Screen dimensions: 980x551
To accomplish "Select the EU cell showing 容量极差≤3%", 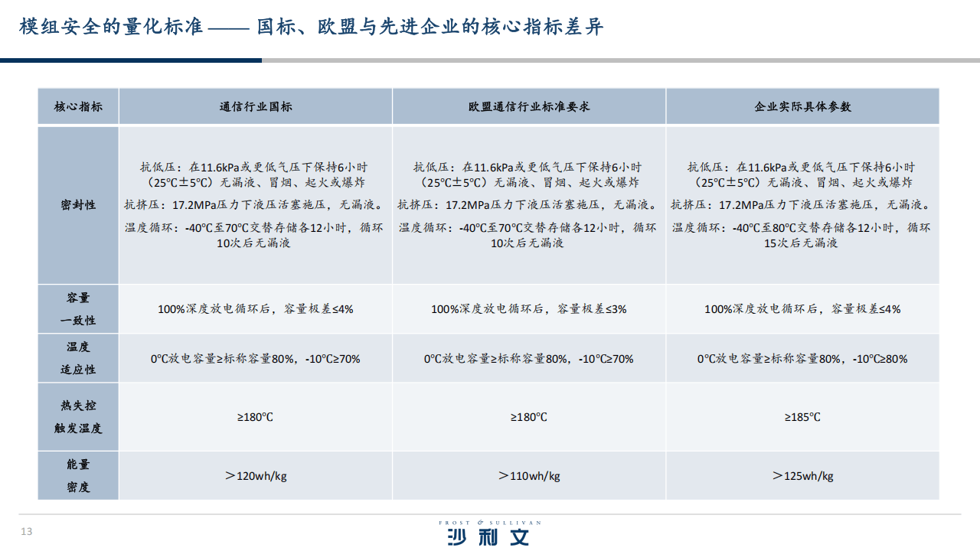I will 529,309.
